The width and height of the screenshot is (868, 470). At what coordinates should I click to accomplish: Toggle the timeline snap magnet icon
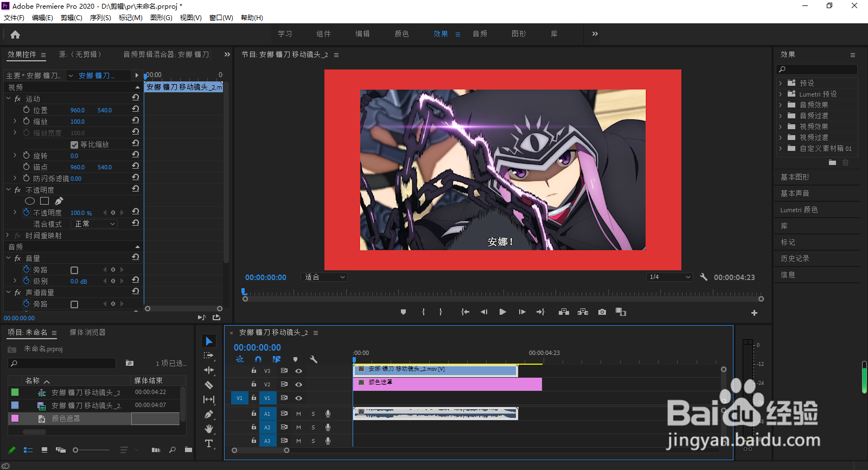pos(258,359)
